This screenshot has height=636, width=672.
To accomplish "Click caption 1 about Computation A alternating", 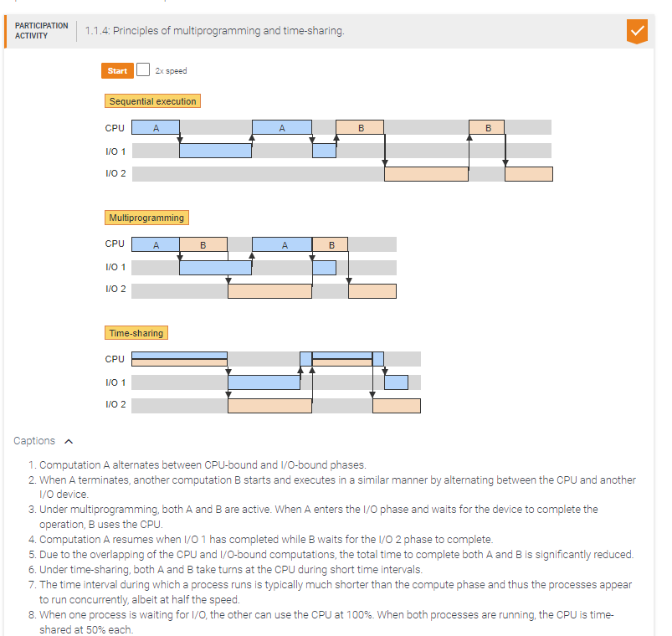I will [203, 465].
